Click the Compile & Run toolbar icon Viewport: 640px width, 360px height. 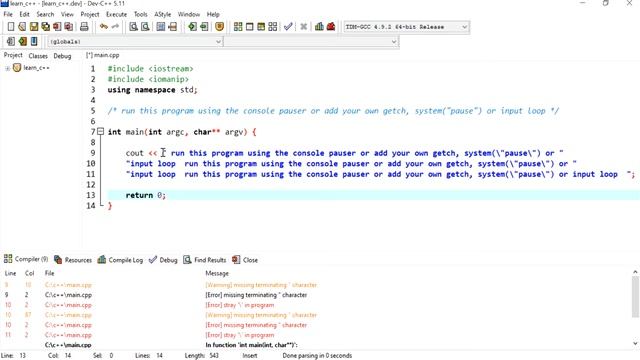(x=261, y=27)
